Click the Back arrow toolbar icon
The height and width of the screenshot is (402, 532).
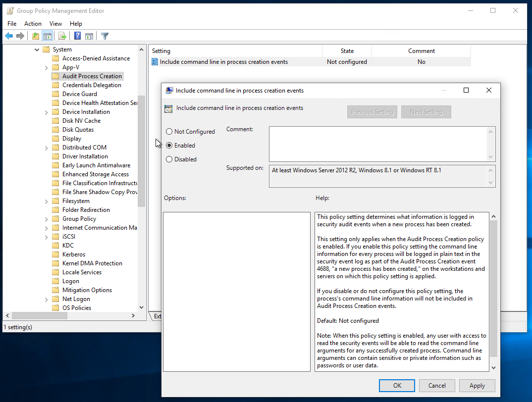point(9,36)
